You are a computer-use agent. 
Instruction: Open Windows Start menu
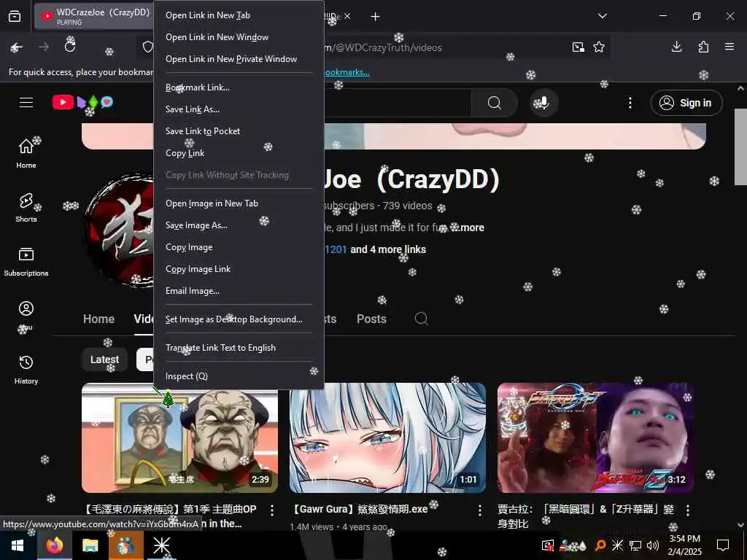pos(18,545)
